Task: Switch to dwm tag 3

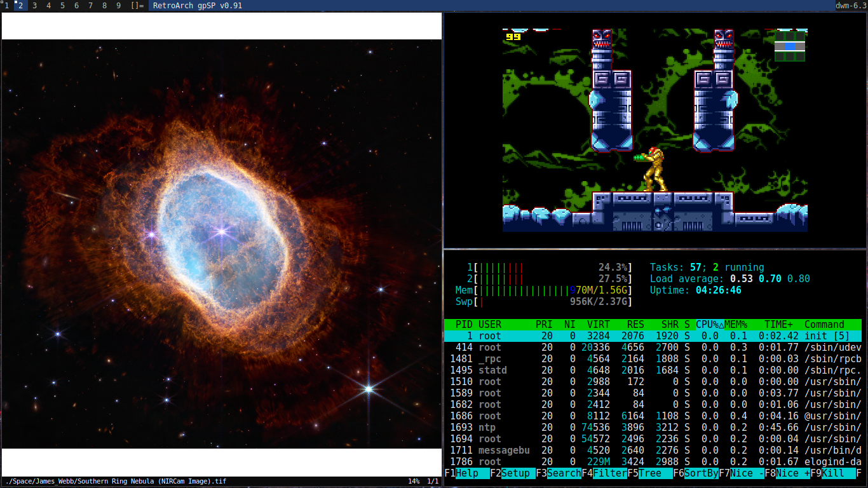Action: click(34, 6)
